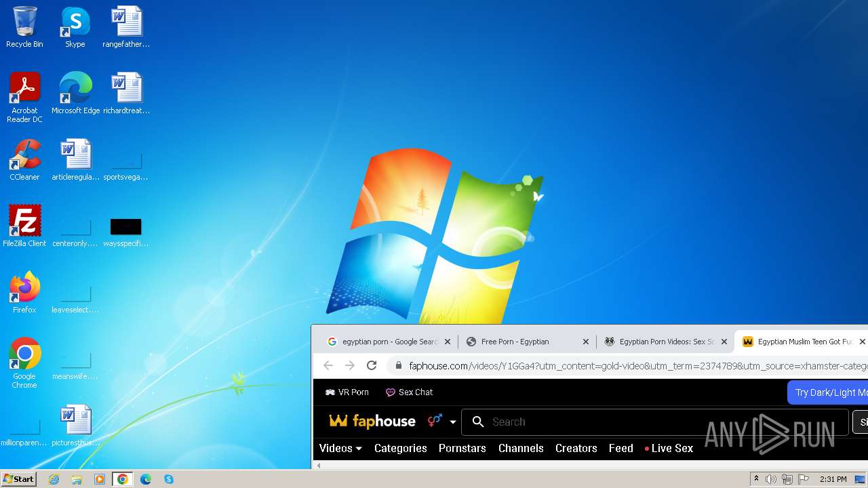
Task: Close the third Chrome tab
Action: pyautogui.click(x=724, y=342)
